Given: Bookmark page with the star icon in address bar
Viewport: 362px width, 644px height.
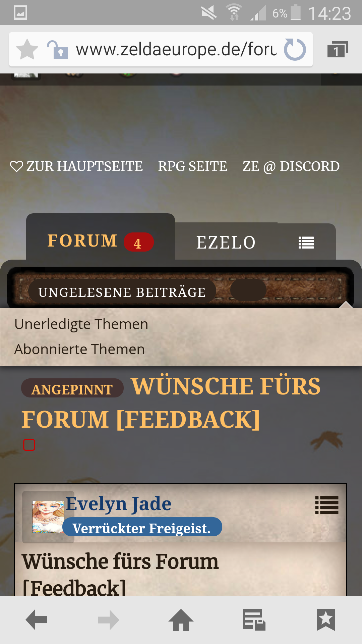Looking at the screenshot, I should pyautogui.click(x=27, y=49).
